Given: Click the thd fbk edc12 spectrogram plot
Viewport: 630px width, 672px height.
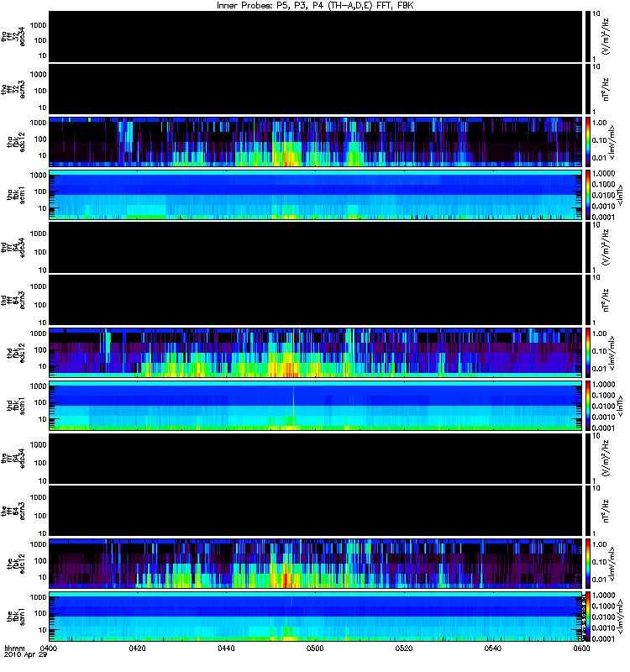Looking at the screenshot, I should 315,353.
